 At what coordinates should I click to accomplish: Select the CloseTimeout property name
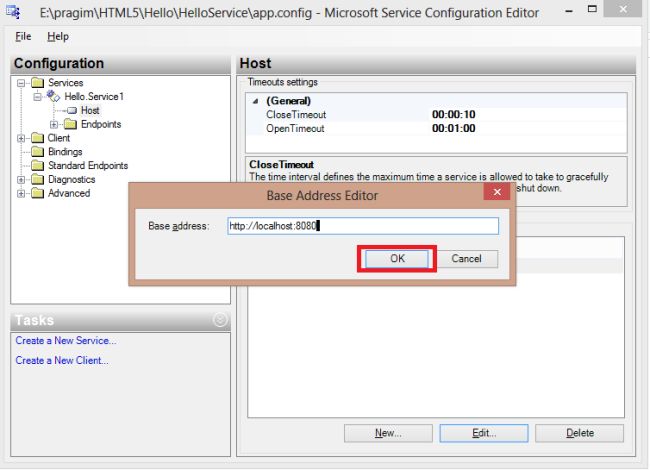pyautogui.click(x=296, y=114)
